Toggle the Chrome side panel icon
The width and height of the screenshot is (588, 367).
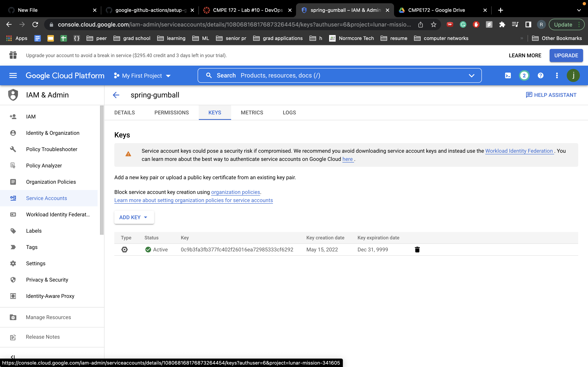(528, 24)
